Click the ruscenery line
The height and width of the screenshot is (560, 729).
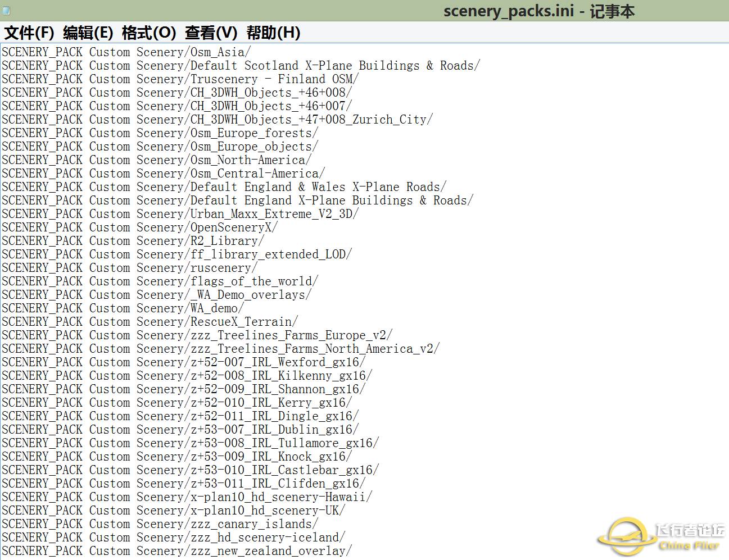click(129, 268)
